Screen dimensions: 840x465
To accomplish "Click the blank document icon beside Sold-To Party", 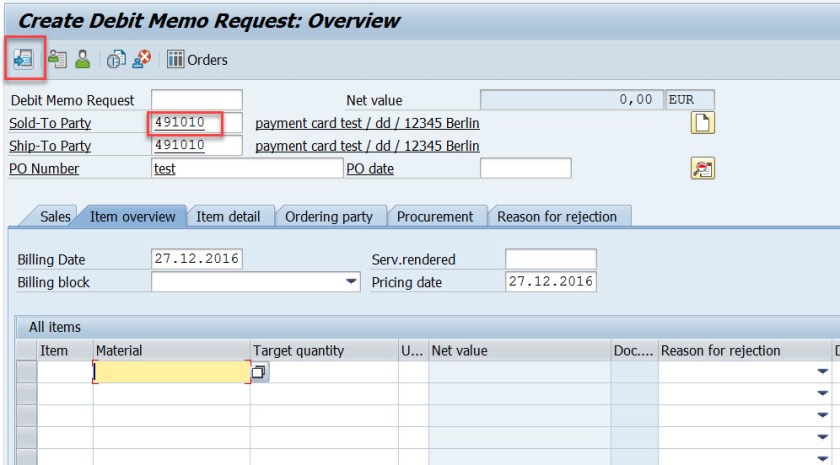I will pyautogui.click(x=704, y=123).
